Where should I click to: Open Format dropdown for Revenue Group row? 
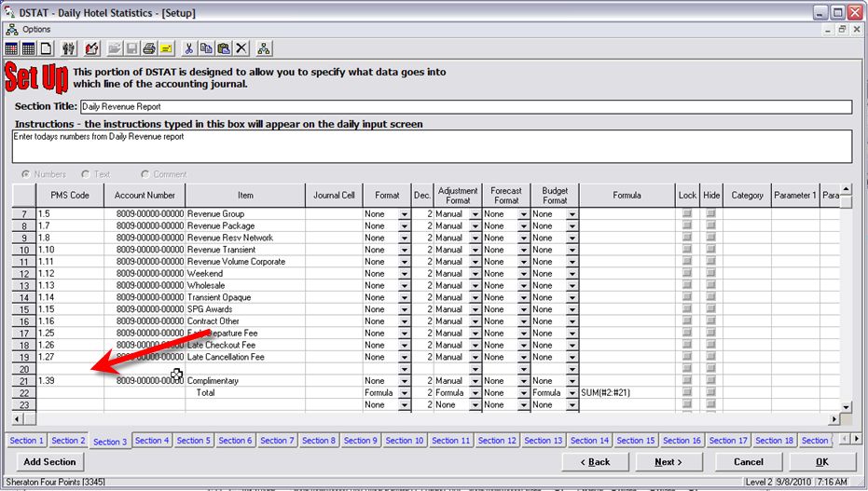[404, 214]
